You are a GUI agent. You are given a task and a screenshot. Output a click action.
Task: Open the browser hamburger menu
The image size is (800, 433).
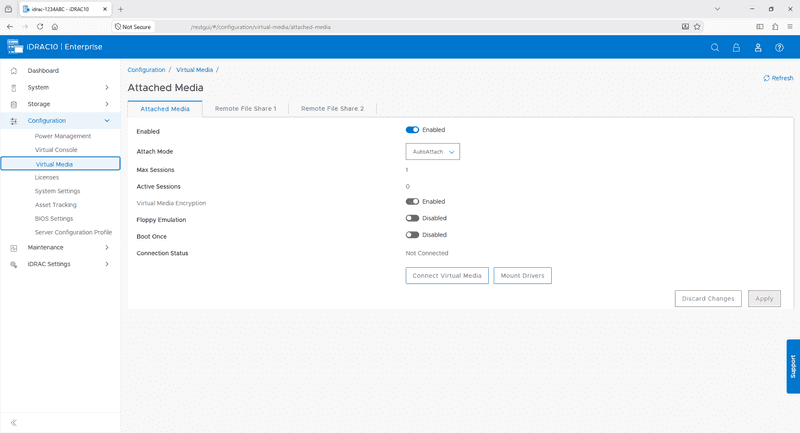point(790,27)
